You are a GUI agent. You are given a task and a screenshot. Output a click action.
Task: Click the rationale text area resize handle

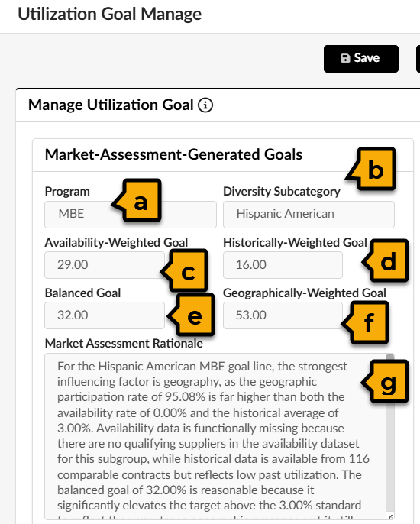(390, 516)
